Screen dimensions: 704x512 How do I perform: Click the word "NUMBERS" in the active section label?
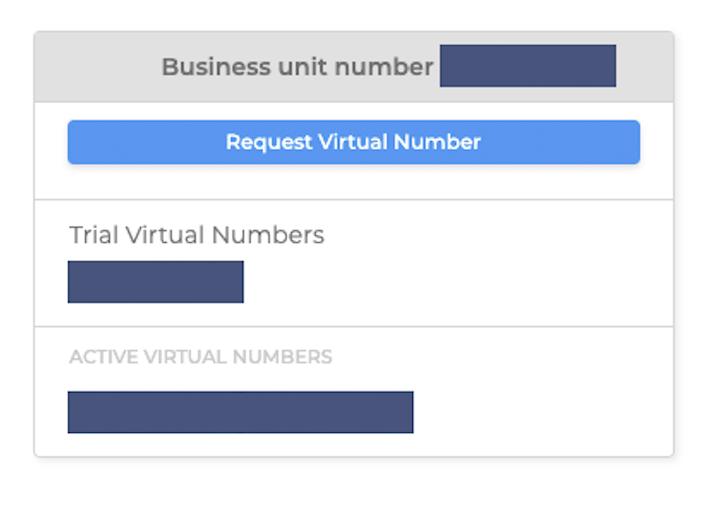coord(283,357)
